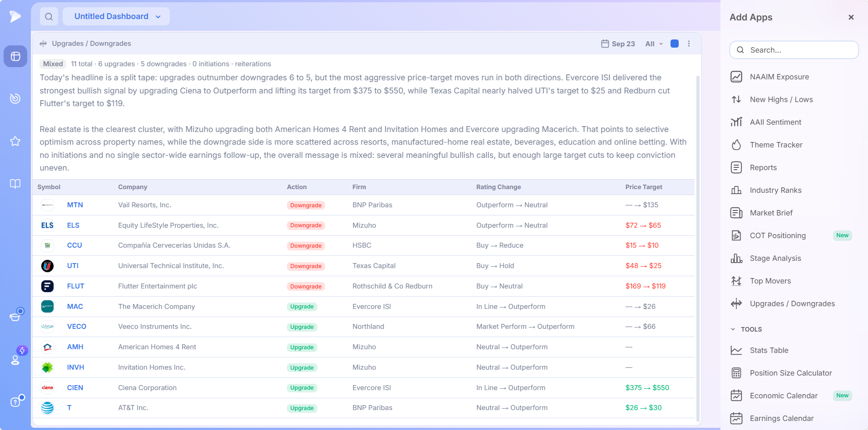Open the graduation cap sidebar icon

coord(15,316)
